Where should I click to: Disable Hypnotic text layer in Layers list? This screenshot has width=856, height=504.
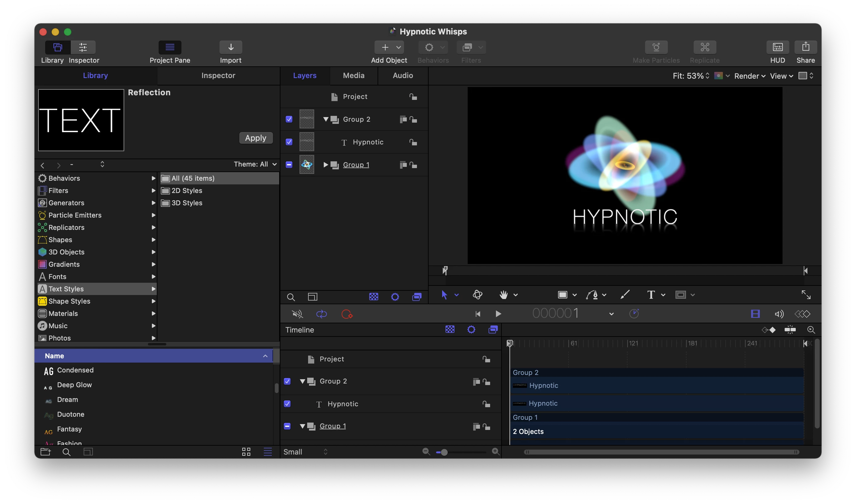pyautogui.click(x=289, y=142)
